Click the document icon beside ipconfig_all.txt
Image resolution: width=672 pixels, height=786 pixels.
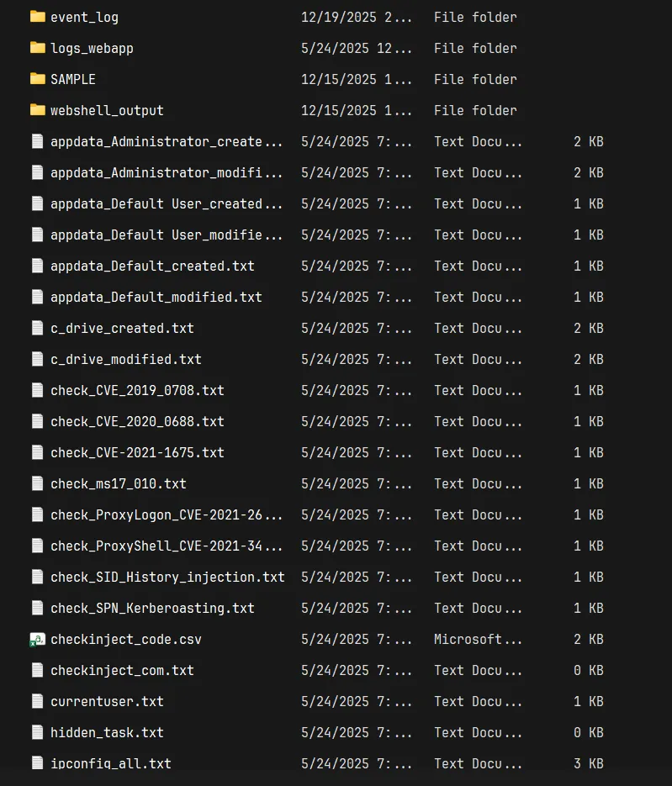click(37, 763)
